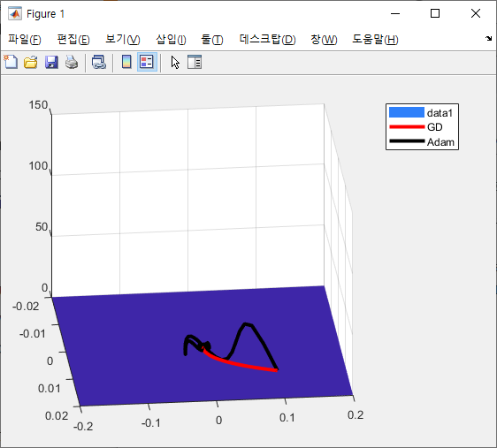497x448 pixels.
Task: Click the MATLAB logo in title bar
Action: click(15, 13)
